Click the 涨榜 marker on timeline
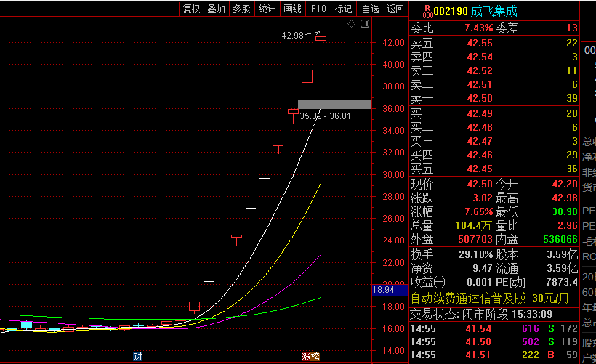This screenshot has width=596, height=364. point(310,357)
